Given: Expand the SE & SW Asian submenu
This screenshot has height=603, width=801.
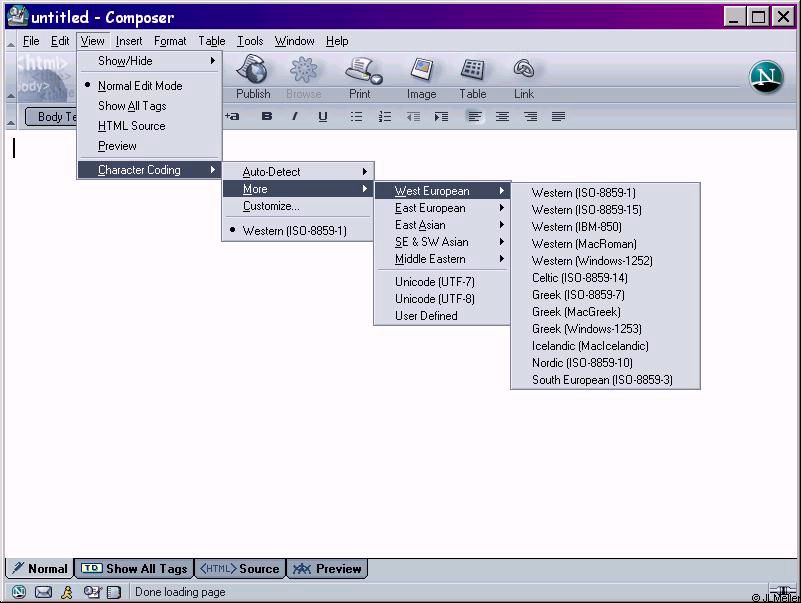Looking at the screenshot, I should [x=442, y=242].
